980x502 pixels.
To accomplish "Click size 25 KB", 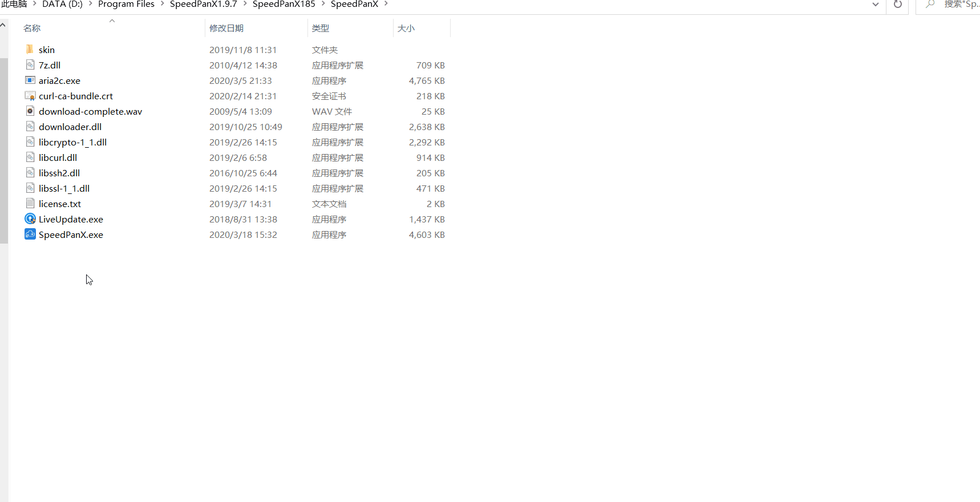I will point(433,111).
